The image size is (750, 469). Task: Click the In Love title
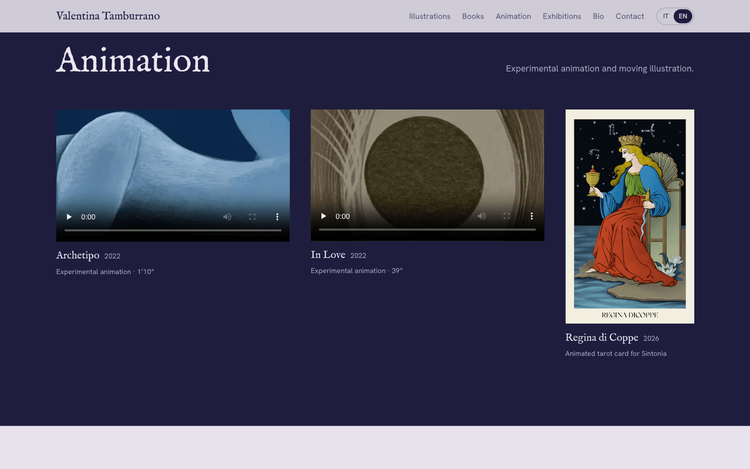pos(328,254)
